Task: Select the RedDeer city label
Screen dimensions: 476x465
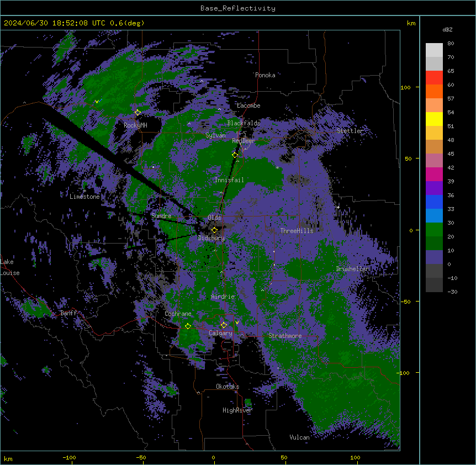Action: (x=244, y=141)
